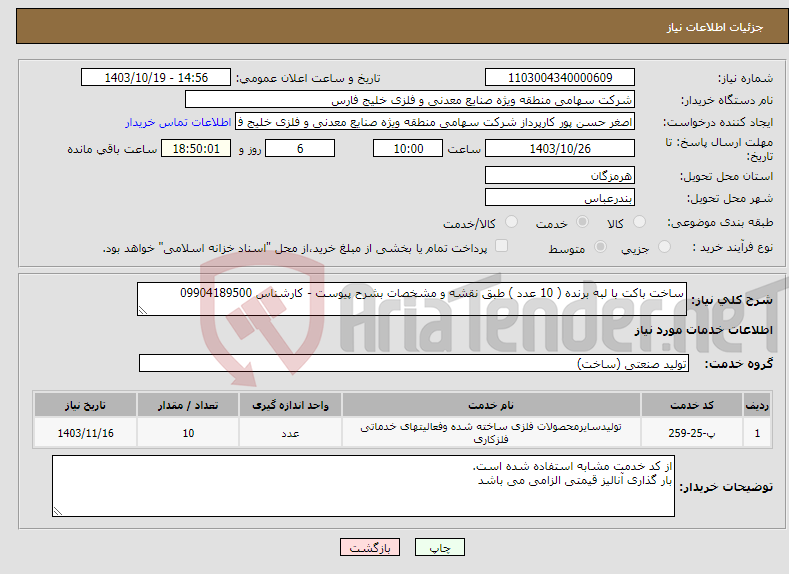This screenshot has height=574, width=789.
Task: Click the unit cell عدد
Action: click(x=290, y=433)
